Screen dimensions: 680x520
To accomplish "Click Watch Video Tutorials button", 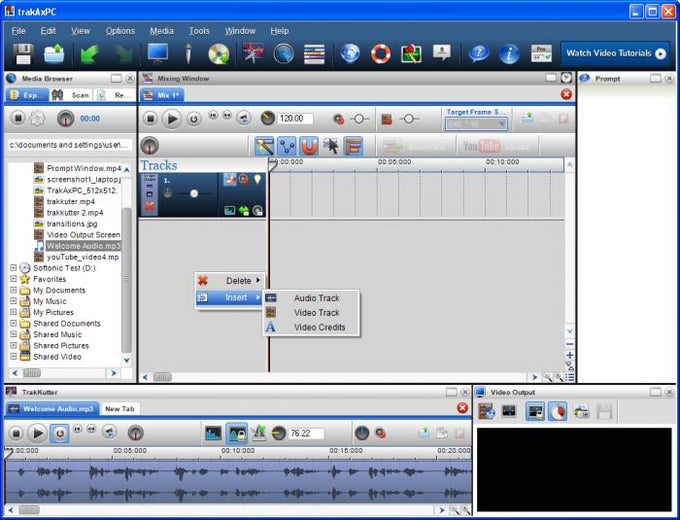I will pos(615,53).
